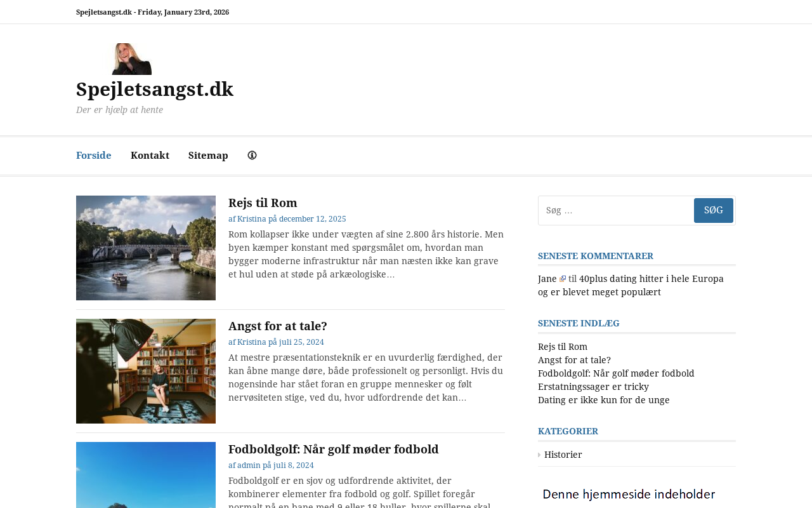Open the Sitemap menu item

pos(208,156)
